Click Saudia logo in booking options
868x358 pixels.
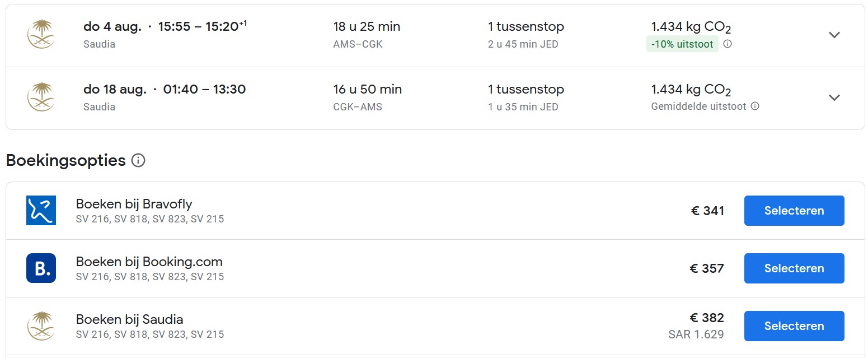pos(41,326)
